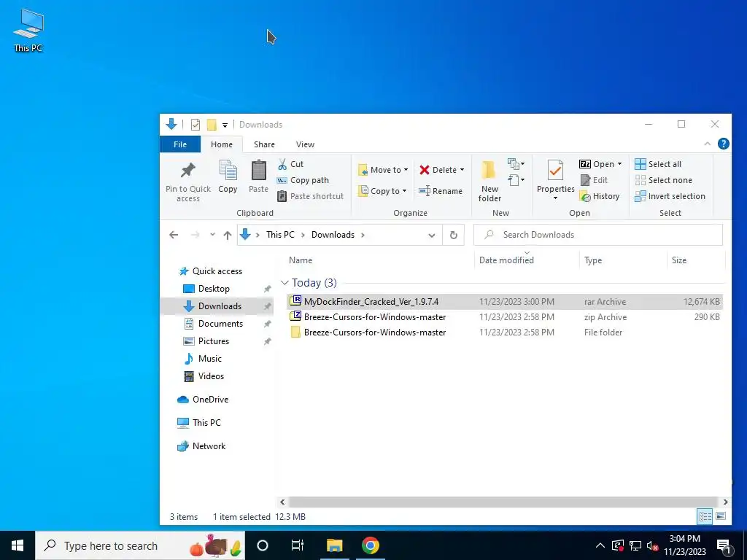
Task: Open the notification center icon
Action: coord(724,546)
